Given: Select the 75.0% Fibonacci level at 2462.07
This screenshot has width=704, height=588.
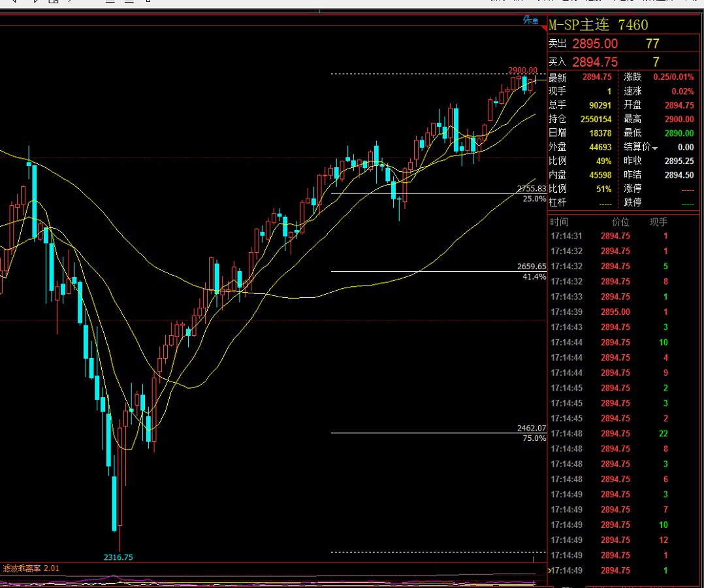Looking at the screenshot, I should [x=531, y=433].
